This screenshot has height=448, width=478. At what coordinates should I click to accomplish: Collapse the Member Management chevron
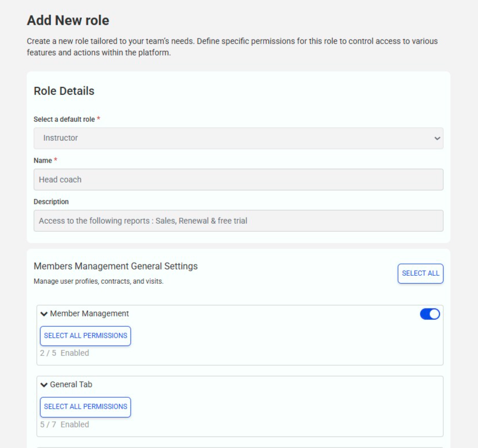(x=44, y=314)
